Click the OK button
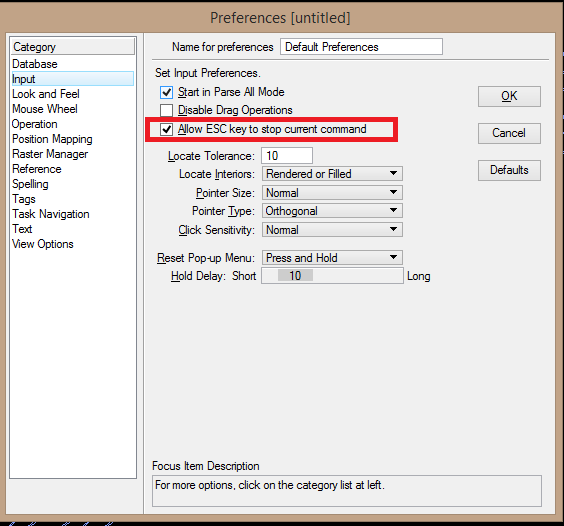This screenshot has height=526, width=564. pos(509,96)
